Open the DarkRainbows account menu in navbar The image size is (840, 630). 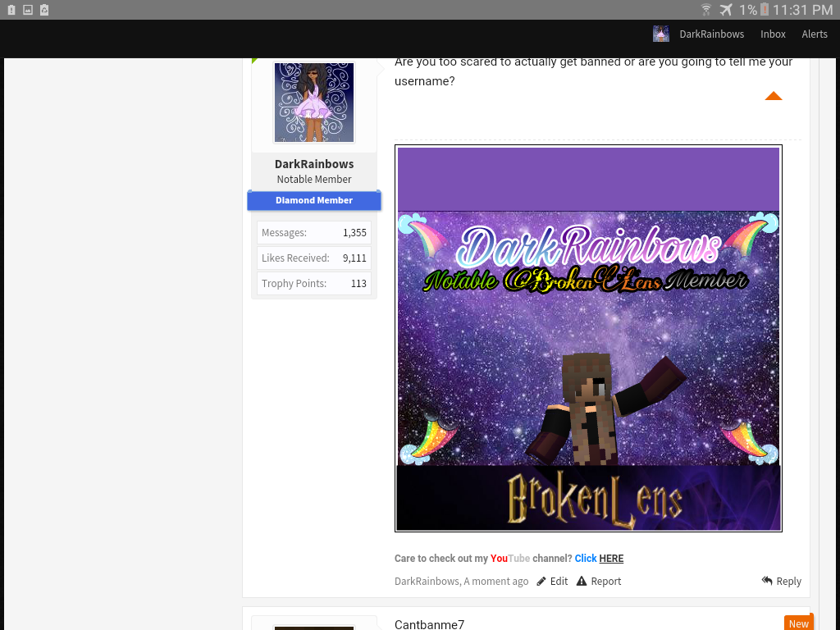pyautogui.click(x=711, y=34)
